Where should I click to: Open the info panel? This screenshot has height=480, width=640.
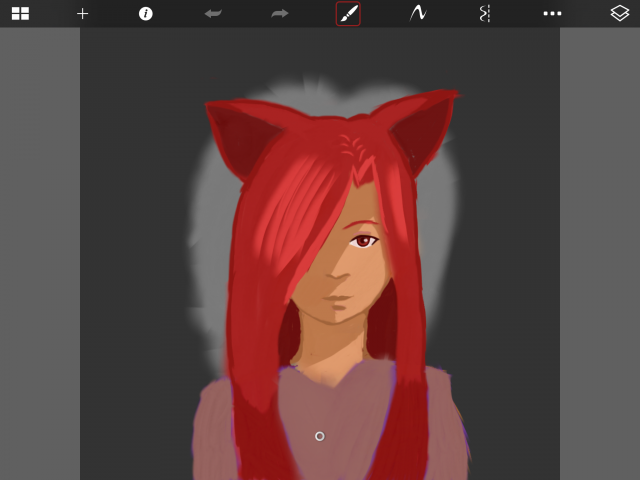pos(146,13)
